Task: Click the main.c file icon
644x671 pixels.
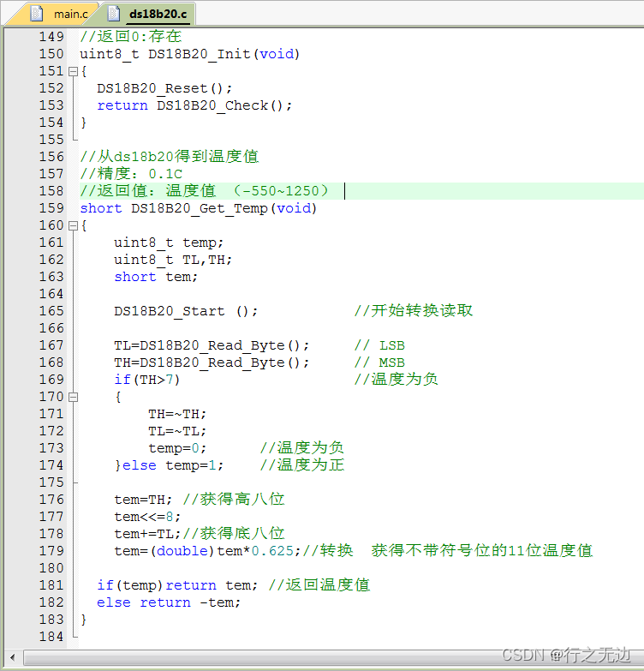Action: point(37,13)
